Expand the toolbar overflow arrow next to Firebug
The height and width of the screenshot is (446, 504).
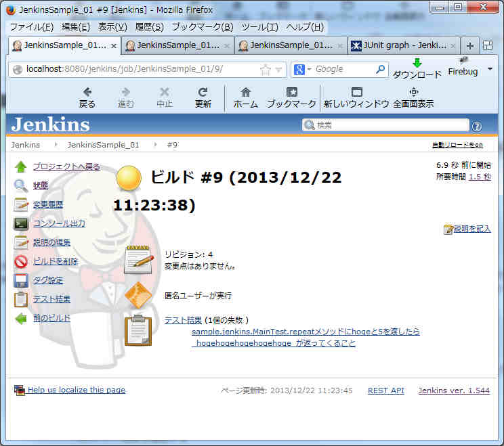pyautogui.click(x=490, y=69)
